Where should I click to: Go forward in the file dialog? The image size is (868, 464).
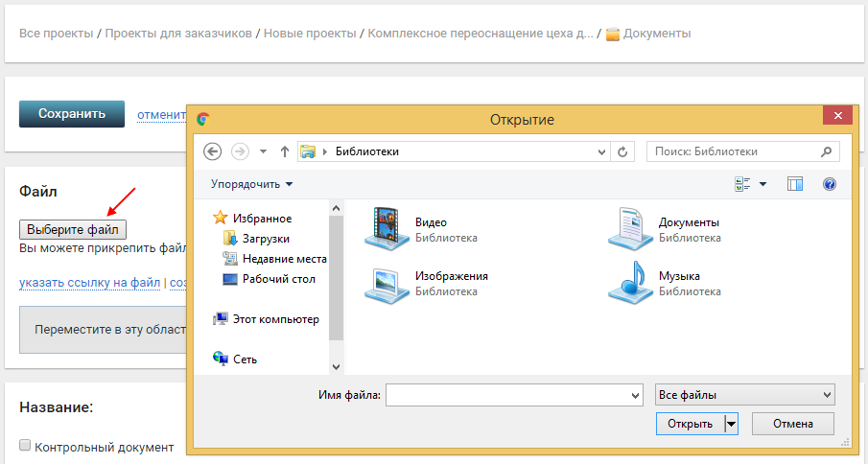tap(240, 151)
